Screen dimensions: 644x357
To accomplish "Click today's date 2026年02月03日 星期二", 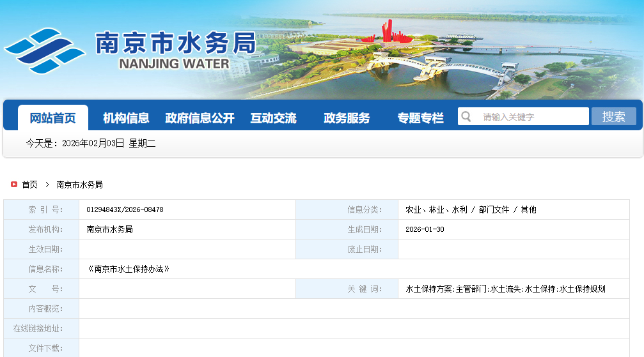I will coord(109,143).
